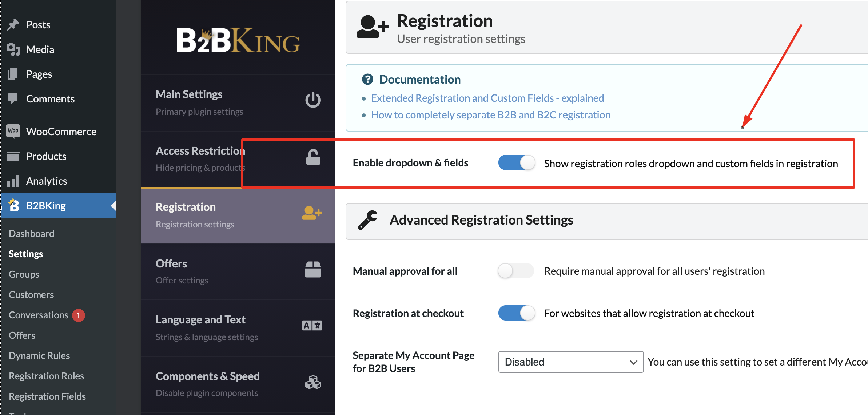The width and height of the screenshot is (868, 415).
Task: Click the Conversations red notification badge
Action: (x=79, y=315)
